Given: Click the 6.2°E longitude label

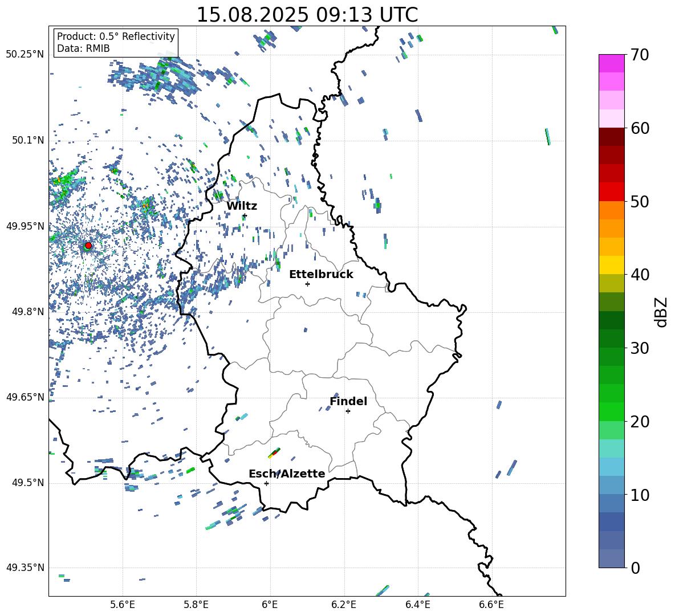Looking at the screenshot, I should [344, 605].
